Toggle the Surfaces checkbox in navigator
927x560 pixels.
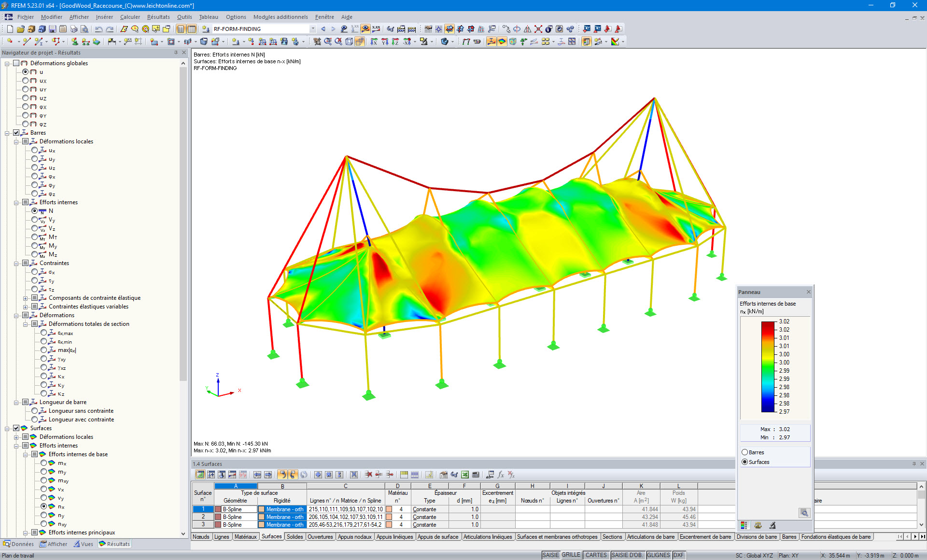[16, 428]
